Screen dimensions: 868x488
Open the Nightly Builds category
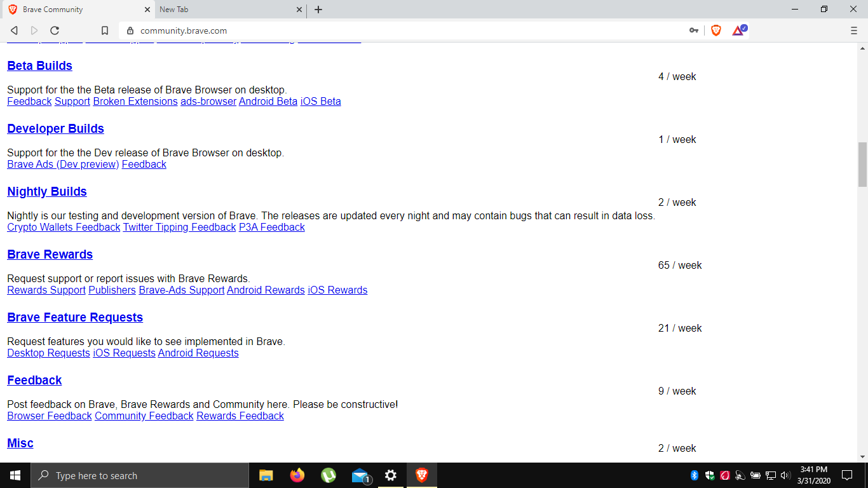pyautogui.click(x=47, y=191)
